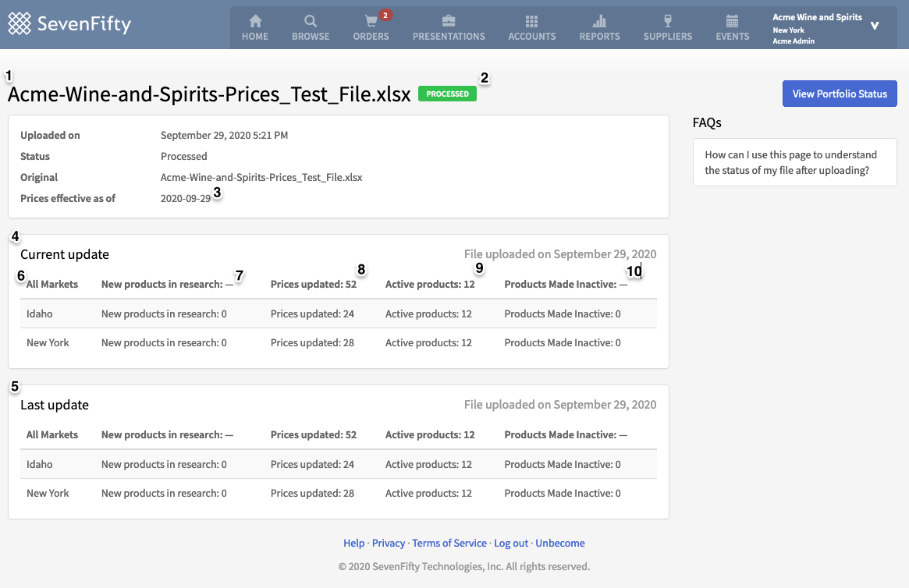
Task: Click the green PROCESSED status badge
Action: 447,93
